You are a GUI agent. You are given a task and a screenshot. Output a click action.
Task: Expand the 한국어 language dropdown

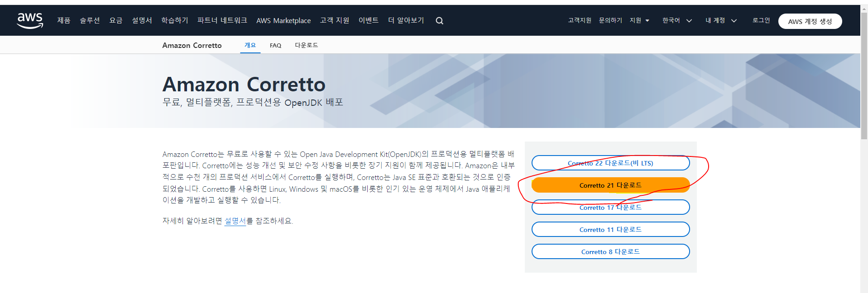[677, 20]
